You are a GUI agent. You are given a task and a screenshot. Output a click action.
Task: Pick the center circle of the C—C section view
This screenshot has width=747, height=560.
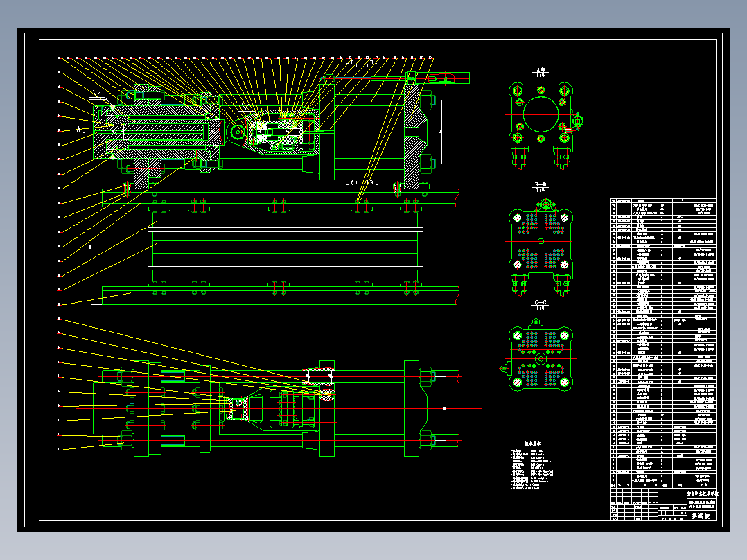[x=541, y=358]
